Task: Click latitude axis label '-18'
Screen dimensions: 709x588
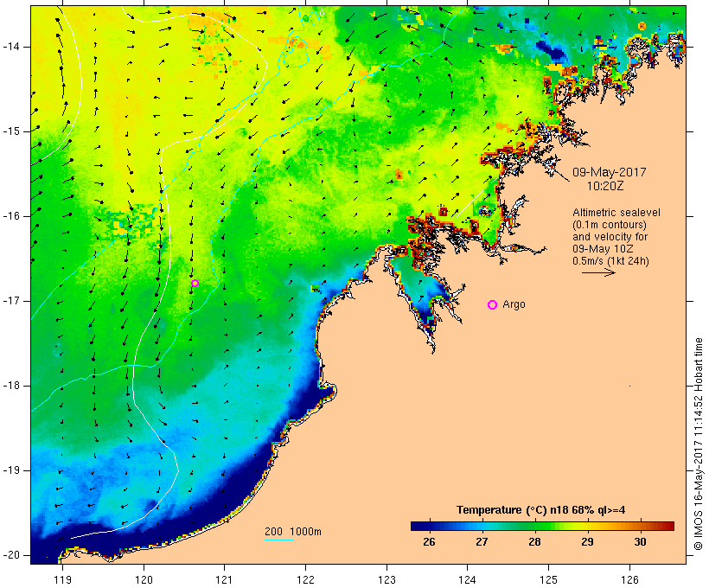Action: (x=11, y=386)
